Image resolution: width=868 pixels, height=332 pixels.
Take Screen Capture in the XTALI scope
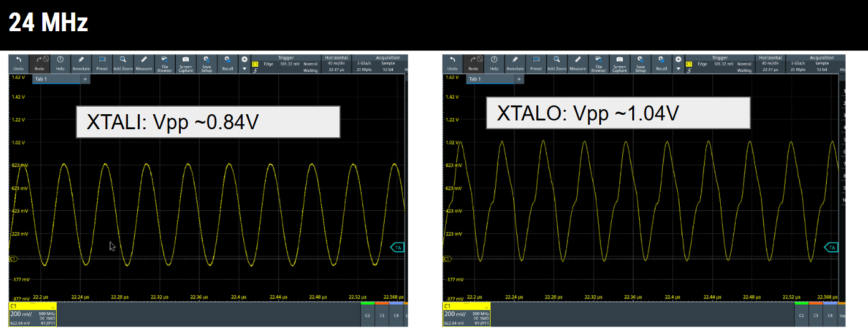(x=186, y=63)
